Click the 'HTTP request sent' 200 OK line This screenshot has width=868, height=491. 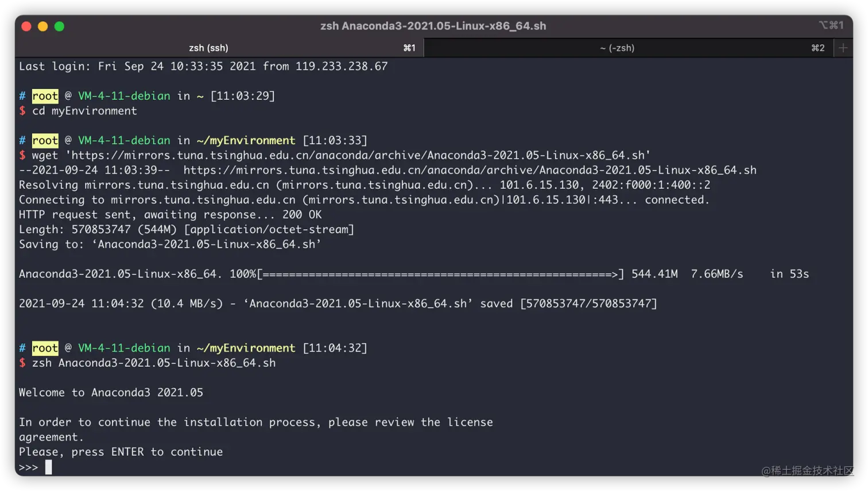pyautogui.click(x=170, y=214)
